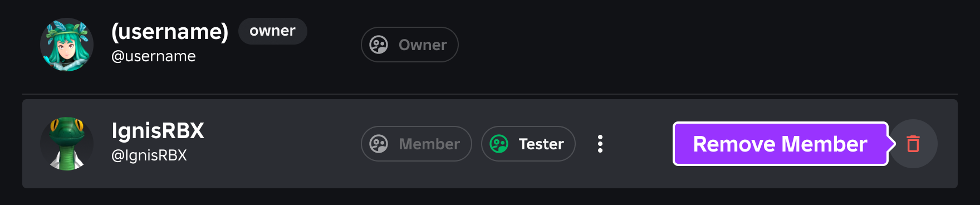Click the red trash delete icon
980x205 pixels.
click(913, 144)
